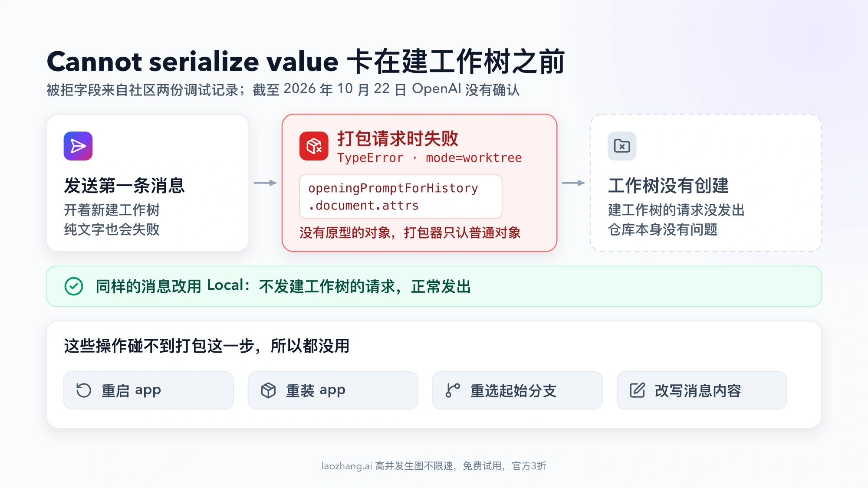Click the green Local banner text
868x488 pixels.
283,286
